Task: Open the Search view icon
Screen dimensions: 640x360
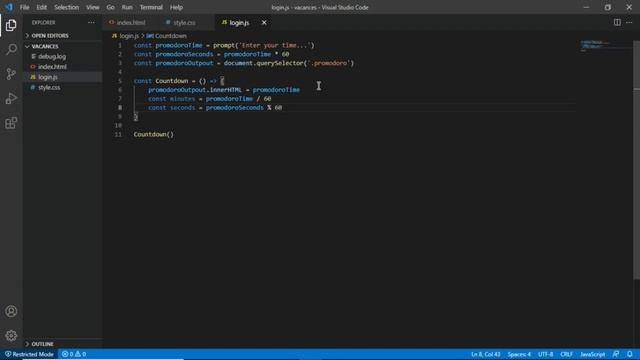Action: [x=11, y=49]
